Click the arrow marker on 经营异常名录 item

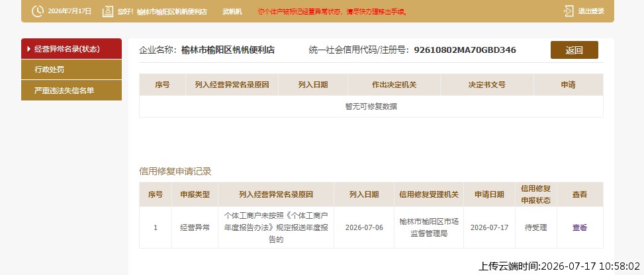[28, 49]
